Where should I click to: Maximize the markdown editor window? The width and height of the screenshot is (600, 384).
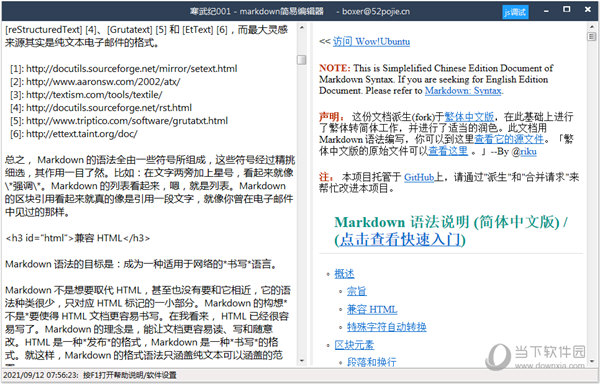(567, 9)
